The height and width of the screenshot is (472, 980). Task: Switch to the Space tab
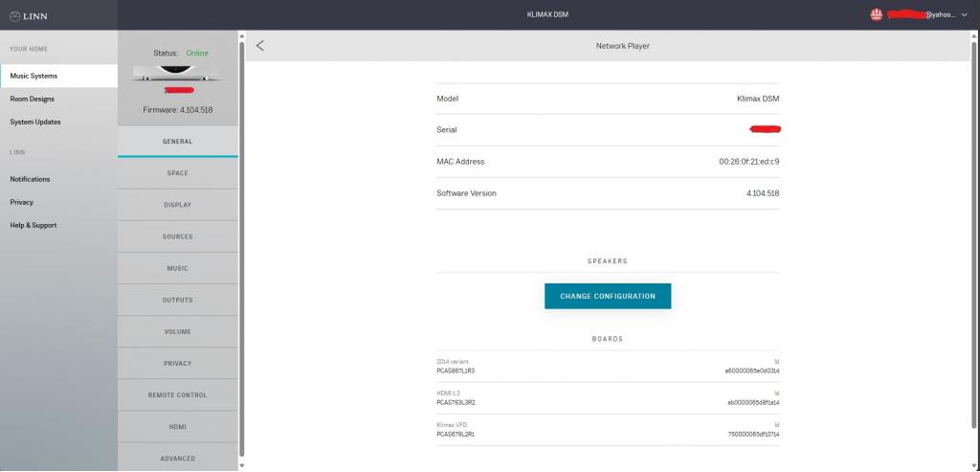click(x=177, y=173)
